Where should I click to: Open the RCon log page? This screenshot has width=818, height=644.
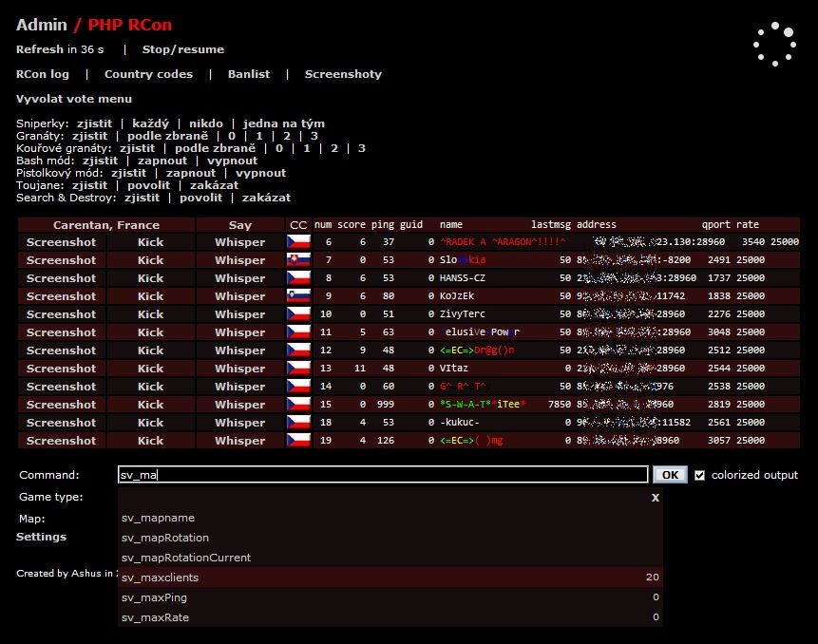(43, 74)
